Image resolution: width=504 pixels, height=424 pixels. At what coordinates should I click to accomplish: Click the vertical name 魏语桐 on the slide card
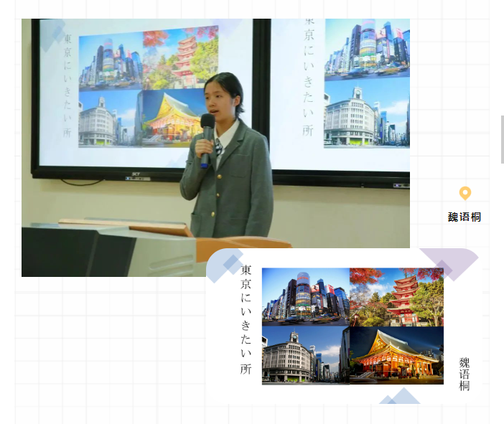coord(464,374)
